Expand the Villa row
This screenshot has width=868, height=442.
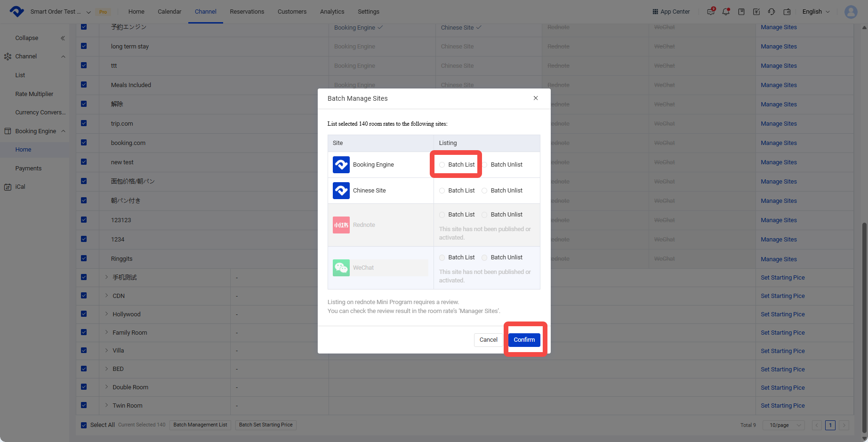click(107, 351)
